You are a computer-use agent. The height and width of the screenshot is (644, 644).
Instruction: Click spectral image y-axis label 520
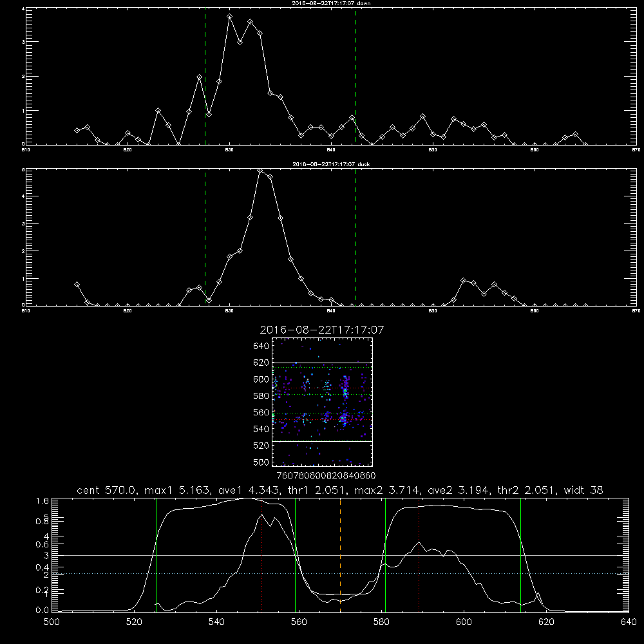(261, 446)
